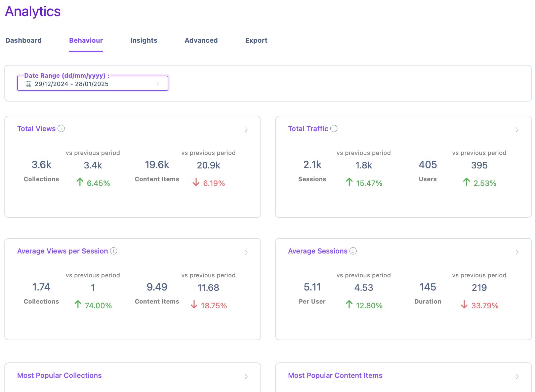Open Most Popular Collections heading
The image size is (535, 392).
coord(59,376)
